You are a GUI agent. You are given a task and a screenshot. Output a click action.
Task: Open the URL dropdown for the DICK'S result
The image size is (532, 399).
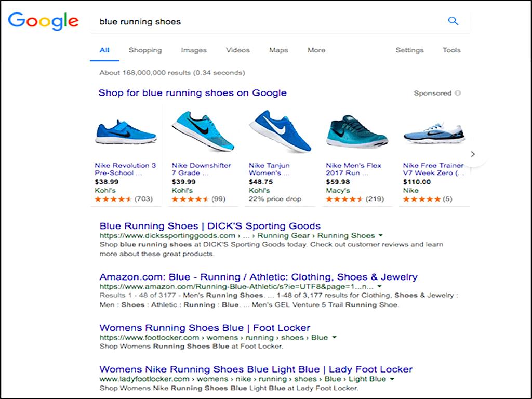pos(380,235)
